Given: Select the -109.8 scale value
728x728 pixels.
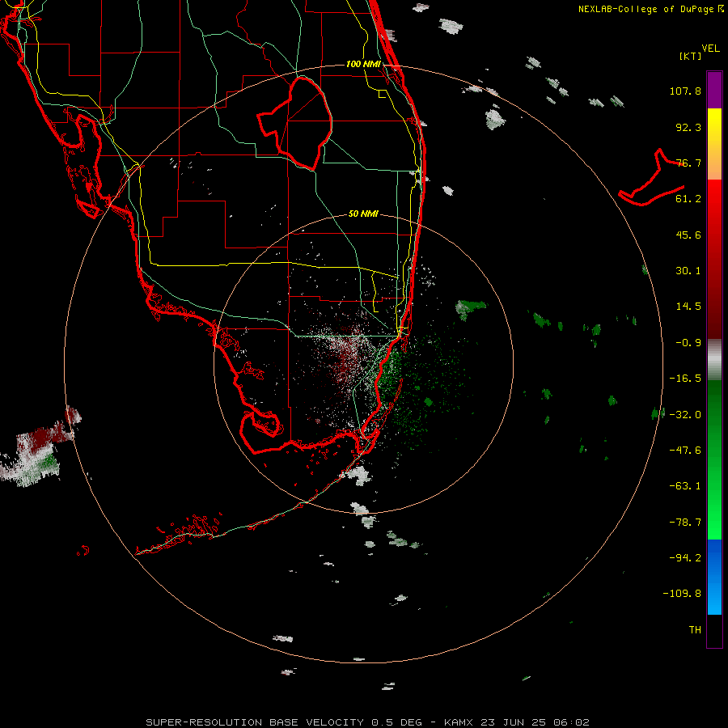Looking at the screenshot, I should click(x=682, y=594).
